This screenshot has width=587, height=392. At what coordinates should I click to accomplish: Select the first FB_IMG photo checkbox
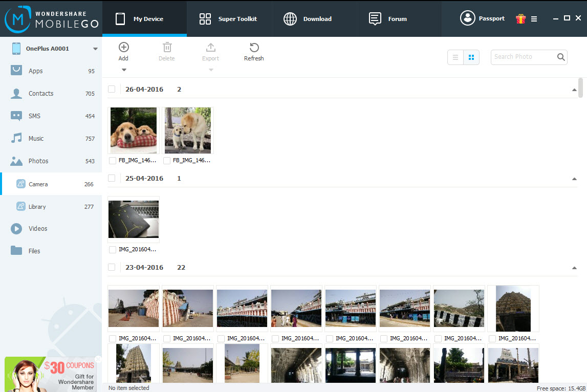coord(112,160)
